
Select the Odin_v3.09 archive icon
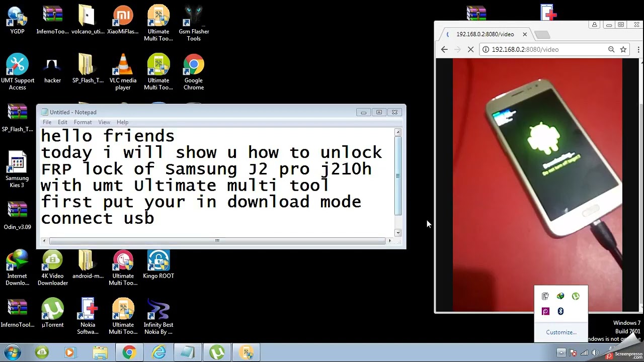[17, 216]
